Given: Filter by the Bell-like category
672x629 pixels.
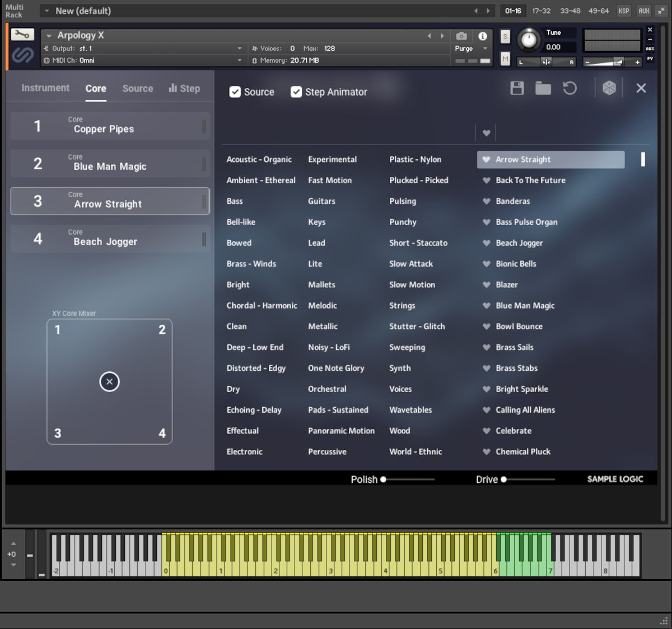Looking at the screenshot, I should coord(241,222).
